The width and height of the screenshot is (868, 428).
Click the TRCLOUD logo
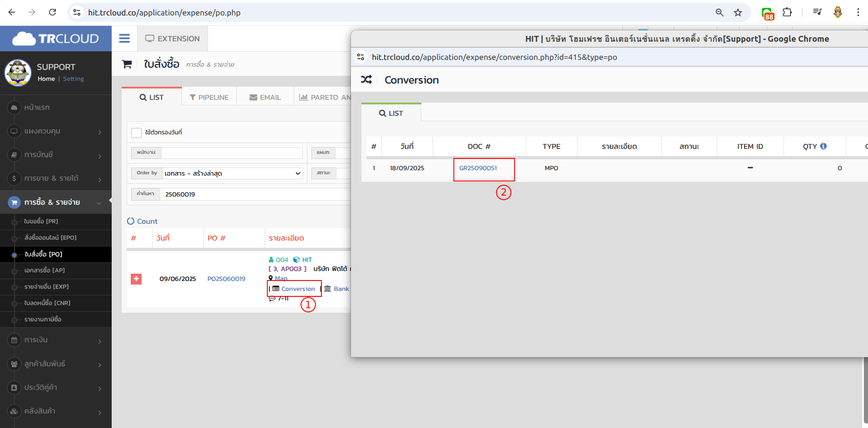point(56,39)
